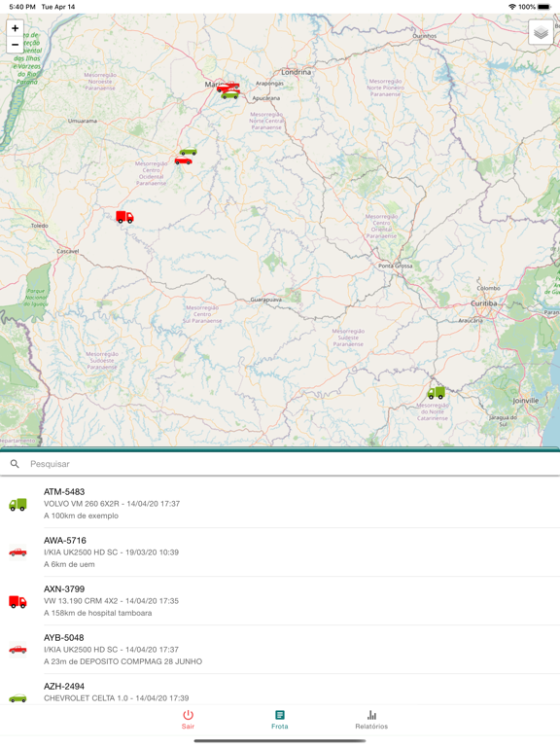Click the red truck icon for AXN-3799
Screen dimensions: 560x747
18,602
